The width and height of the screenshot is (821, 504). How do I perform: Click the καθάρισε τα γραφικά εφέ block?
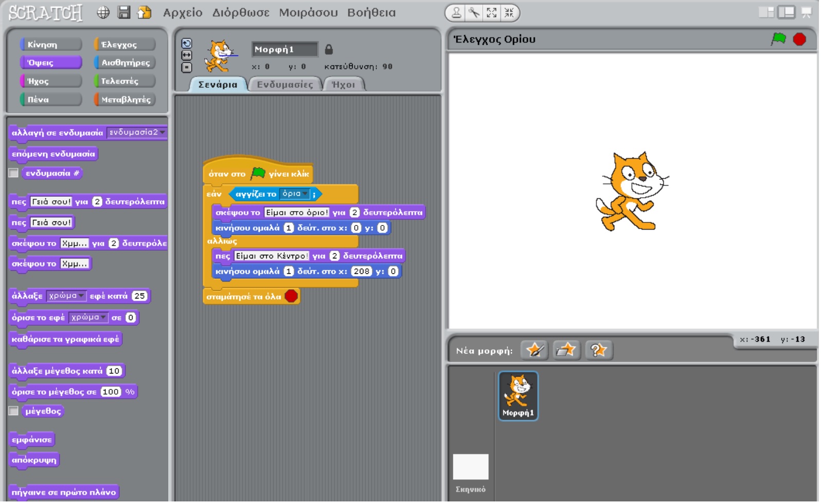coord(65,339)
